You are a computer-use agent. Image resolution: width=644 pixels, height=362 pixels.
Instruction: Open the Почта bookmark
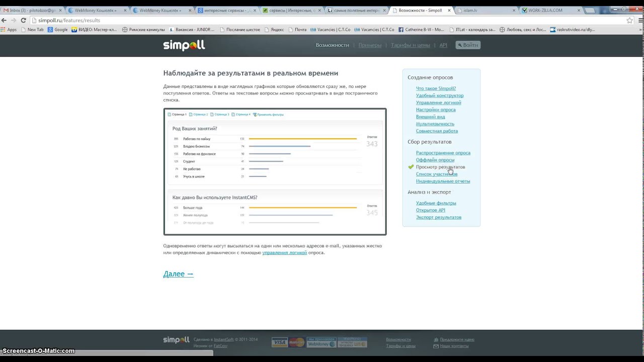[x=297, y=30]
